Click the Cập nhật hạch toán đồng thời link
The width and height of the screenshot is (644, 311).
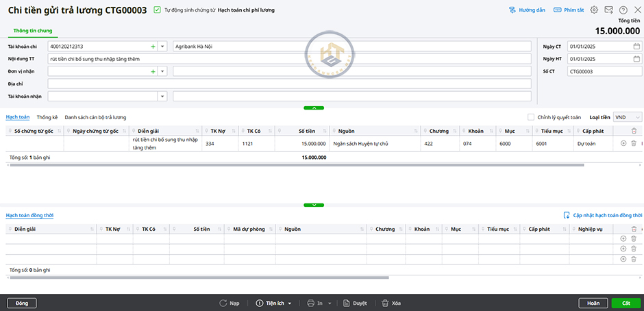[x=603, y=215]
